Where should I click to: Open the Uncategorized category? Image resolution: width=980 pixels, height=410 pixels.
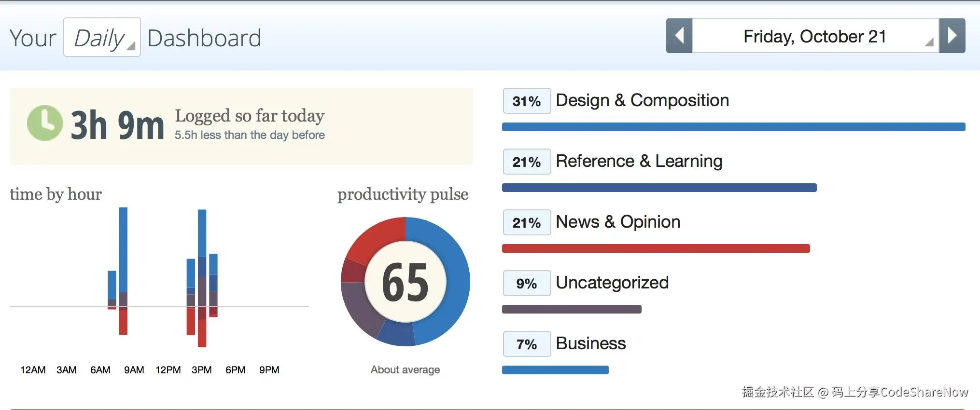click(x=612, y=283)
